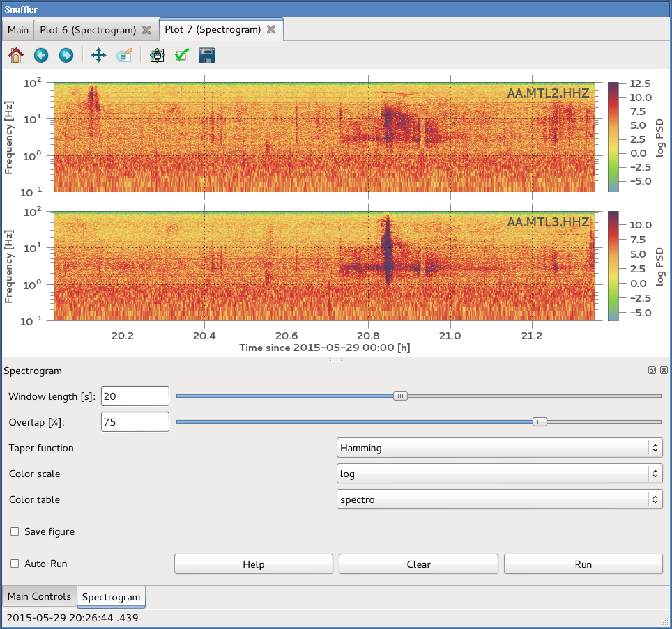Open configure subplots icon

[x=157, y=55]
